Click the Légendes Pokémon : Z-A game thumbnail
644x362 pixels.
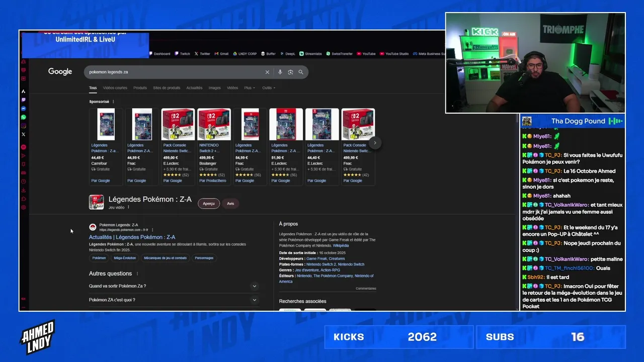97,202
